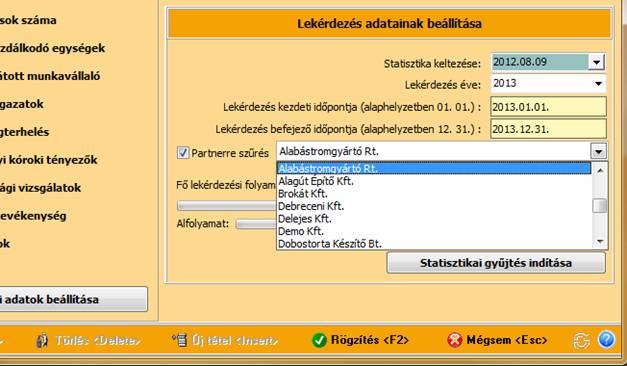The image size is (627, 366).
Task: Open the Lekérdezés éve dropdown arrow
Action: tap(598, 84)
